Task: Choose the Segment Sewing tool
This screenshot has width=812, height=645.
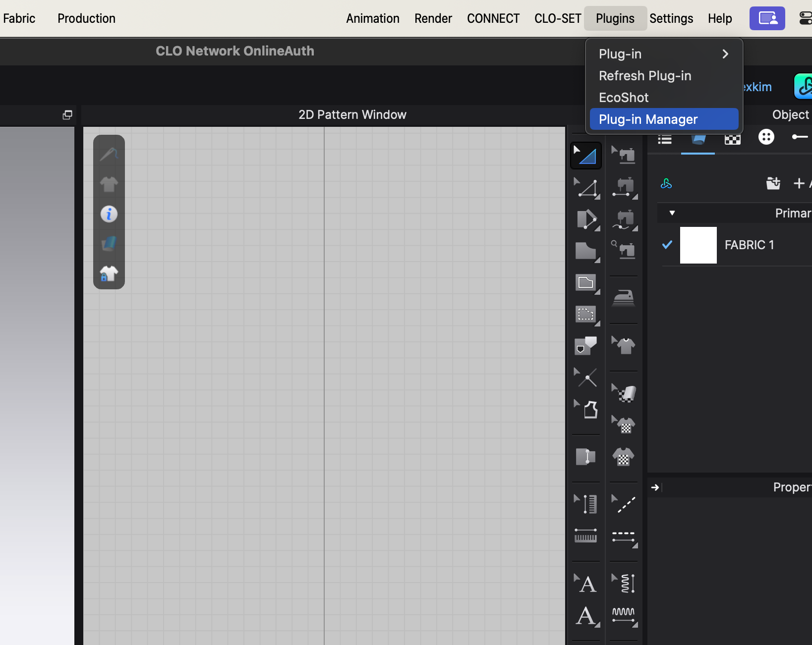Action: tap(624, 188)
